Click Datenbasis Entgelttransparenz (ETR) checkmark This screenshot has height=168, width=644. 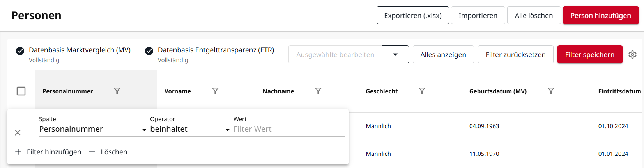tap(149, 51)
